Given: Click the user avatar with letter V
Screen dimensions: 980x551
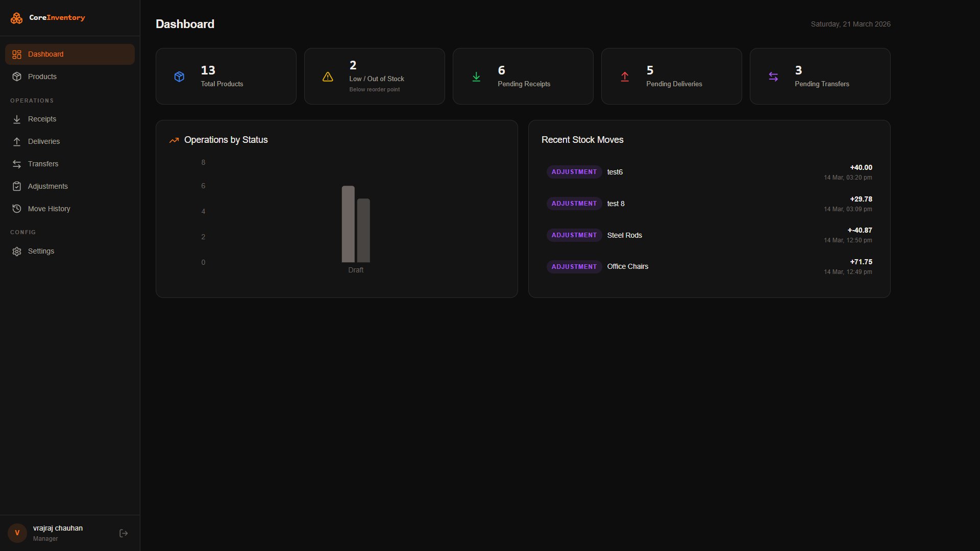Looking at the screenshot, I should coord(17,533).
